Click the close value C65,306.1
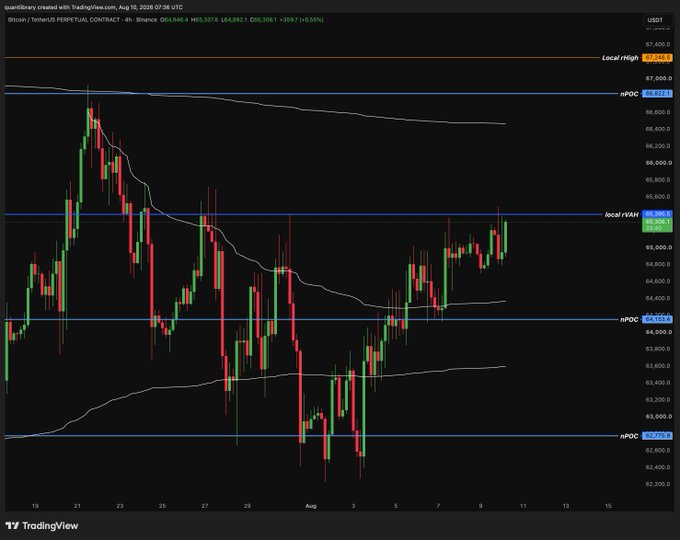This screenshot has height=540, width=680. (263, 20)
